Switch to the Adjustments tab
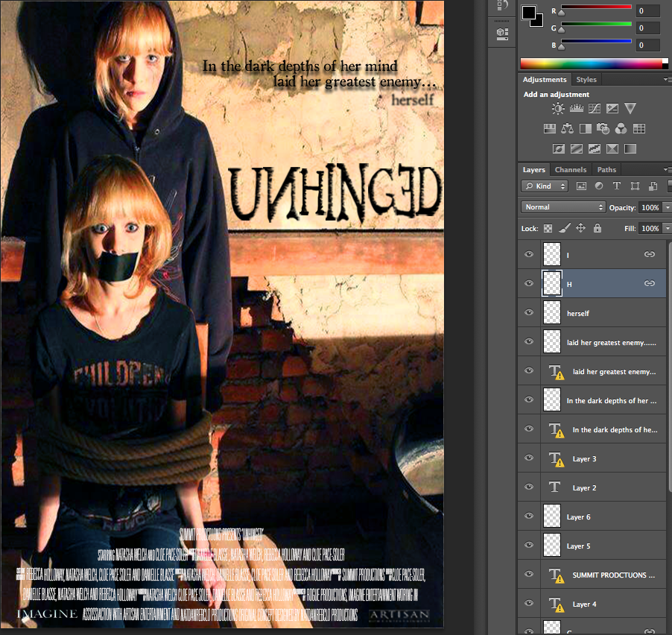672x635 pixels. pos(545,79)
